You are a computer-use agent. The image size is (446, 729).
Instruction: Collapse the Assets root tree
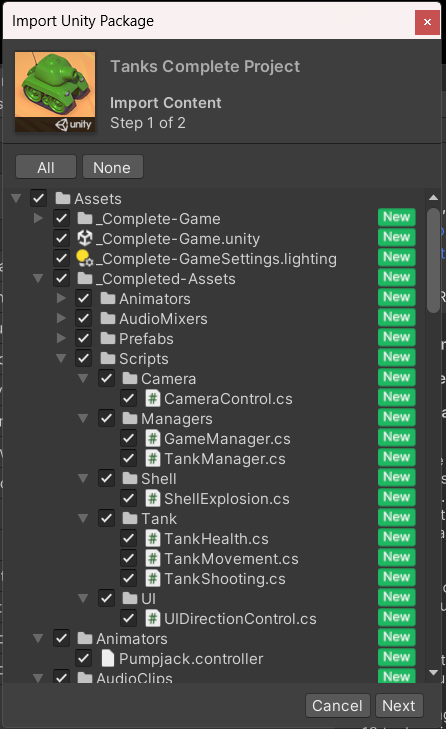pos(16,199)
